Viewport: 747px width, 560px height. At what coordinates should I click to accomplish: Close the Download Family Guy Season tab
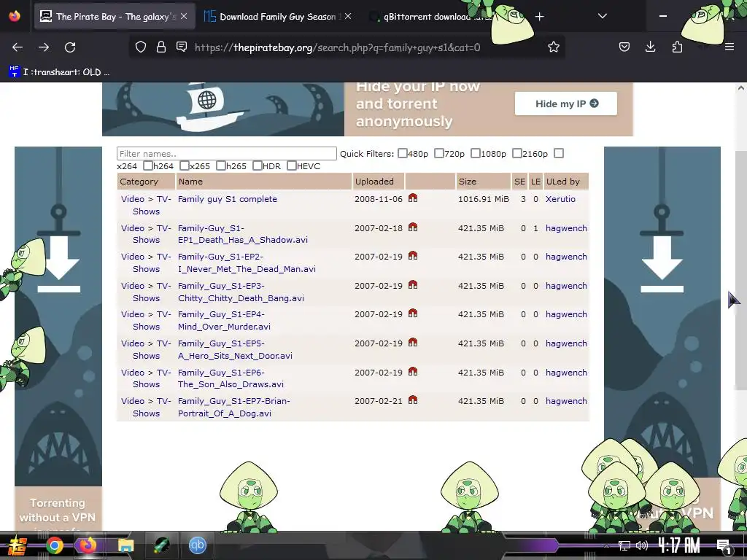tap(348, 16)
